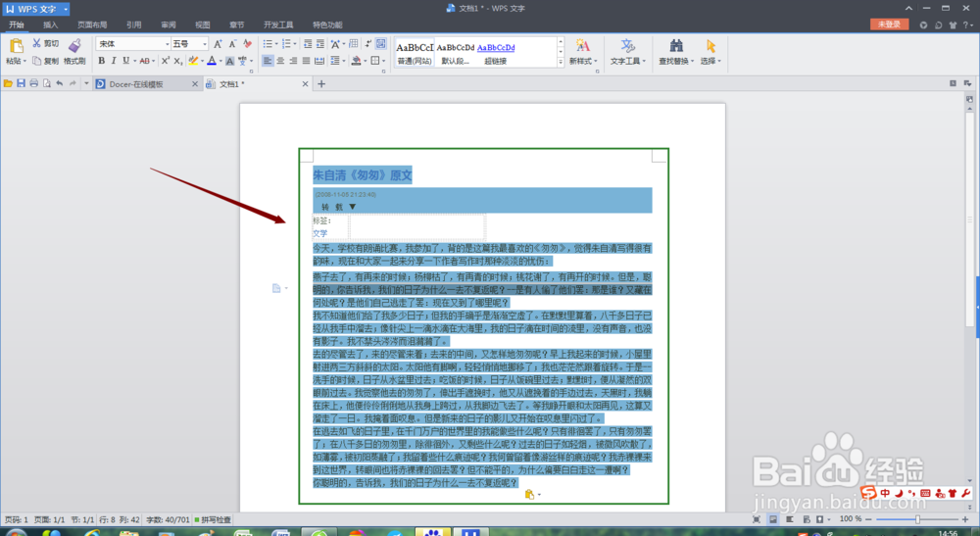
Task: Cut selection with the 剪切 scissors button
Action: point(46,43)
